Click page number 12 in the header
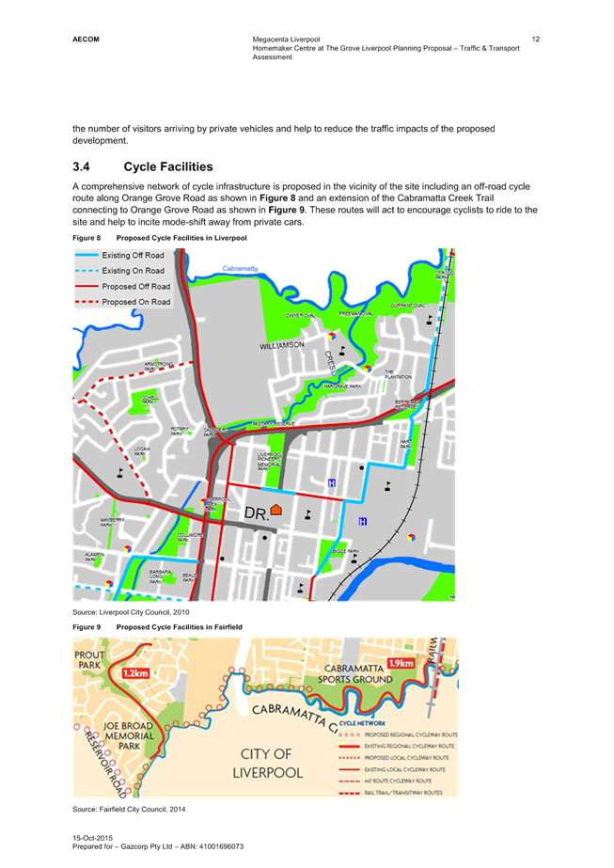 point(535,39)
